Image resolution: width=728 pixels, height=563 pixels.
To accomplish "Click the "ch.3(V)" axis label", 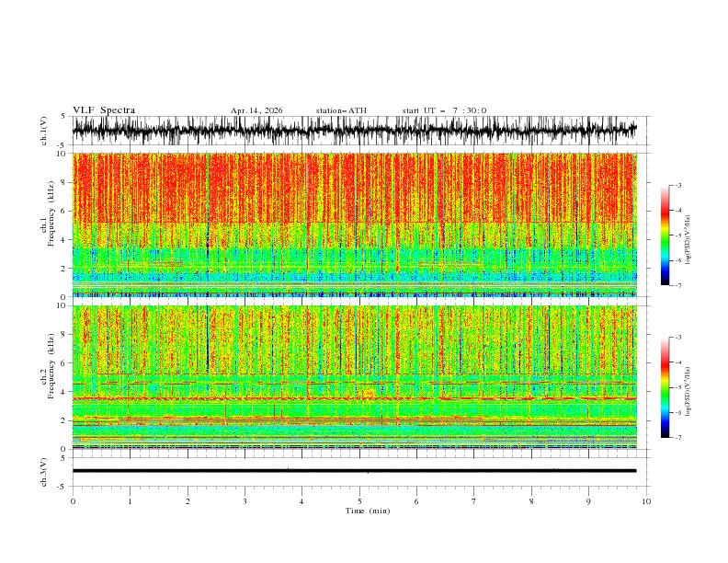I will pyautogui.click(x=44, y=472).
